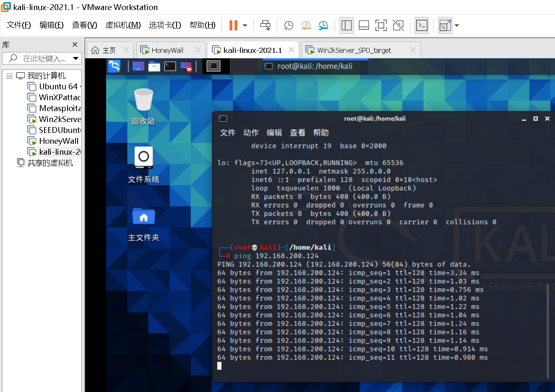Open the Kali dragon applications menu
This screenshot has height=392, width=555.
(114, 66)
